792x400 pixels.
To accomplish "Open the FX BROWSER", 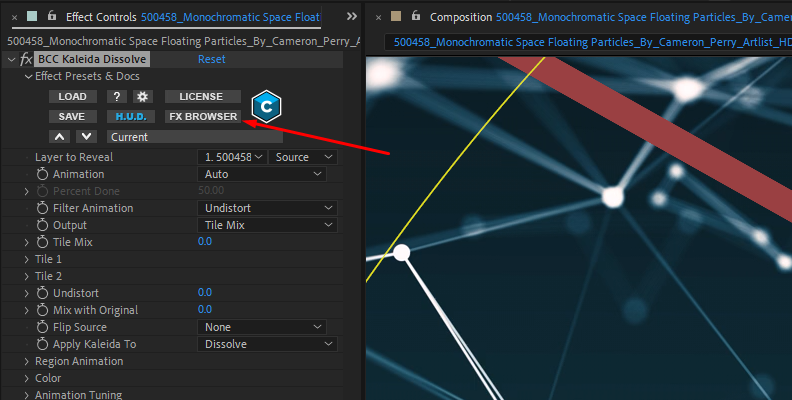I will click(203, 117).
